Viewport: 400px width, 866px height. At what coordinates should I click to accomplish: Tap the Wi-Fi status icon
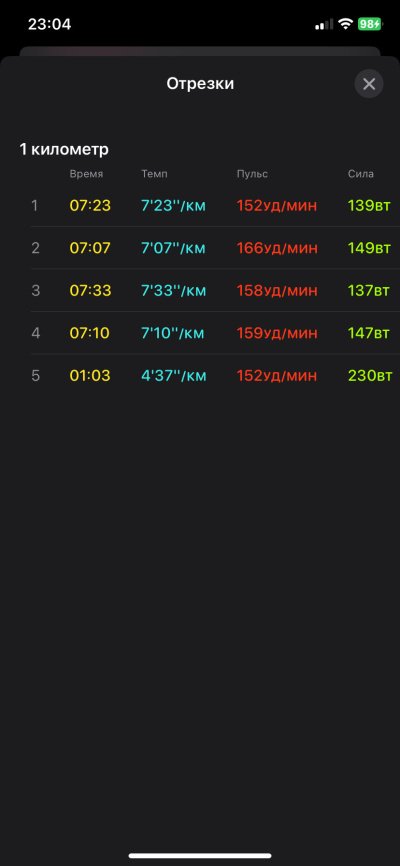[346, 24]
